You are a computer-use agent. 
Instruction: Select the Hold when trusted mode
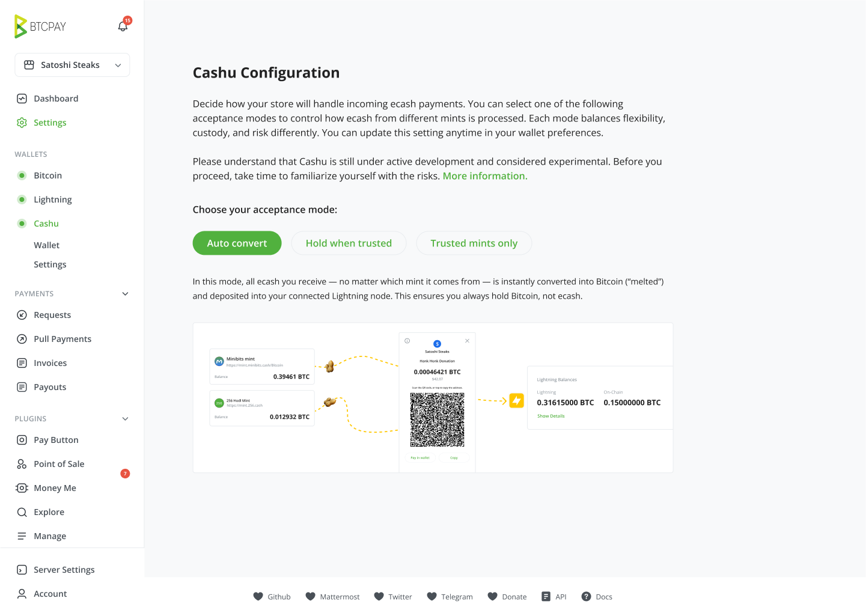[x=349, y=243]
